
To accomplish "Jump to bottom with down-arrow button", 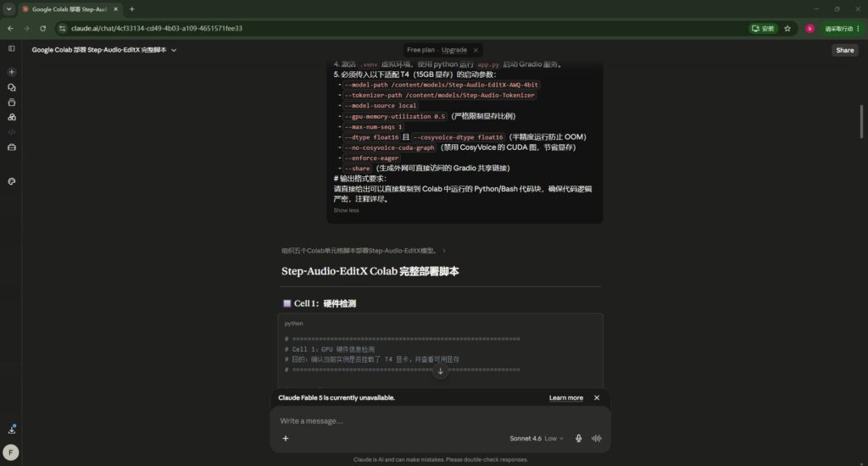I will click(x=441, y=371).
